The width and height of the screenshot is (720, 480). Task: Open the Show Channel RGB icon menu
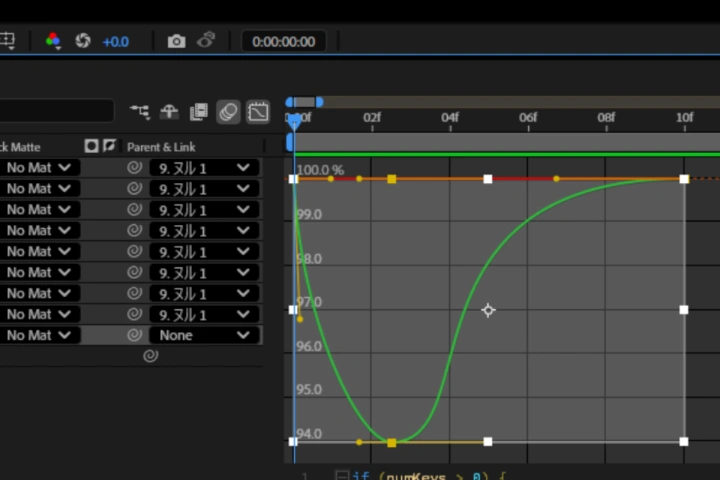click(53, 41)
